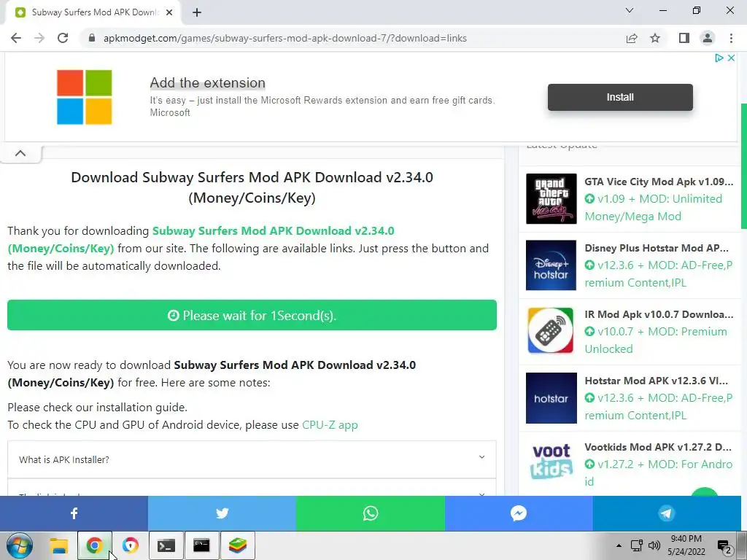Show hidden system tray icons
The width and height of the screenshot is (747, 560).
(619, 545)
